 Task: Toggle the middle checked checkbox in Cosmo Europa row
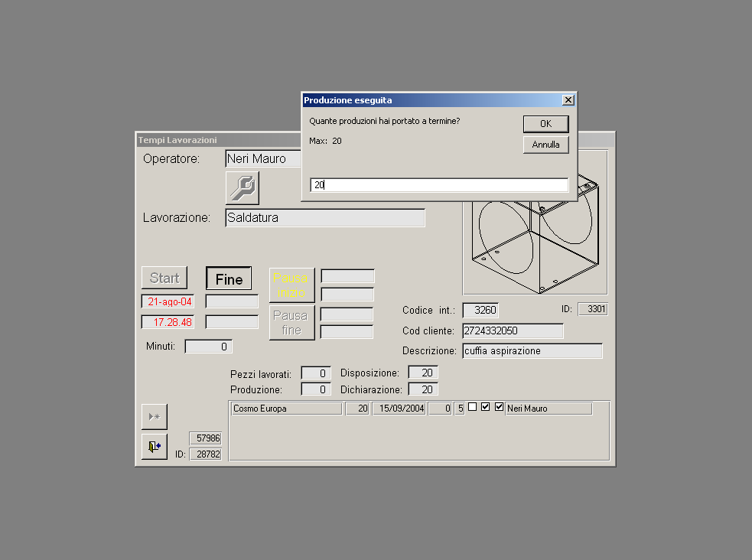485,407
